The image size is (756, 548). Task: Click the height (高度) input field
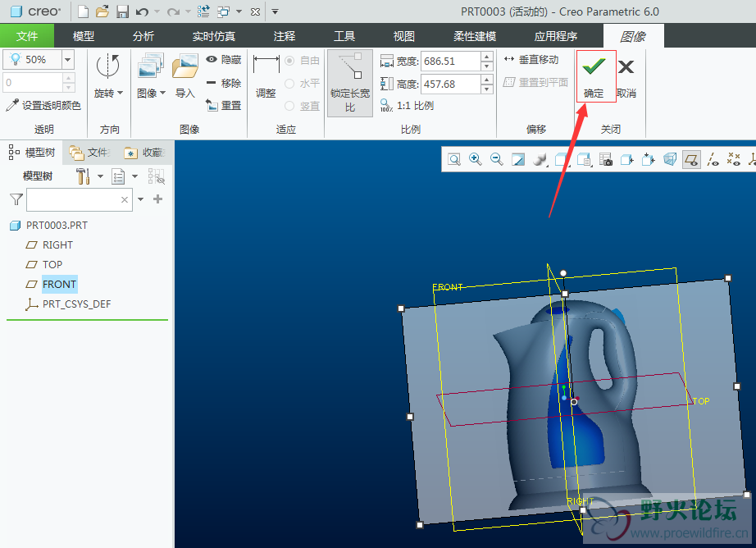450,84
